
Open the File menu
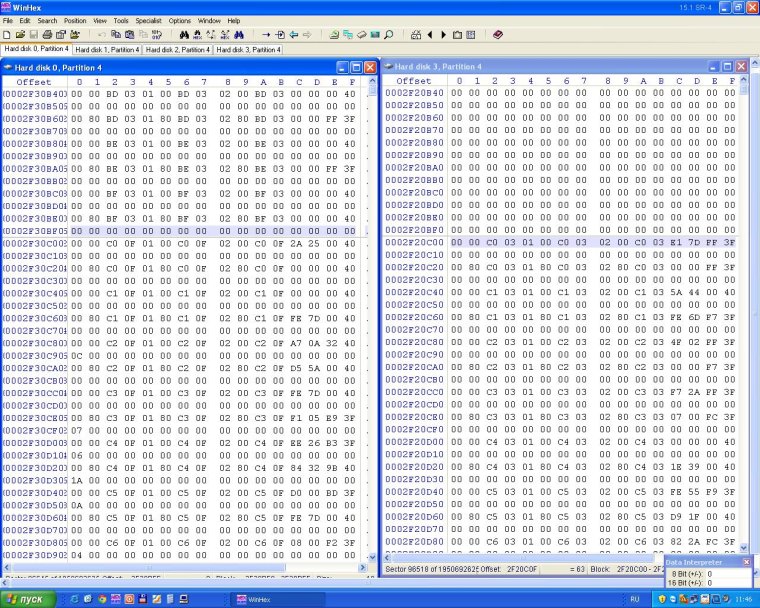click(8, 21)
